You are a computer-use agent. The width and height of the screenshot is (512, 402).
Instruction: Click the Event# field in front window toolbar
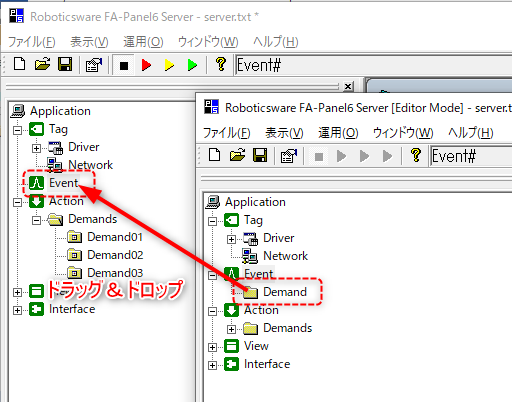point(471,156)
